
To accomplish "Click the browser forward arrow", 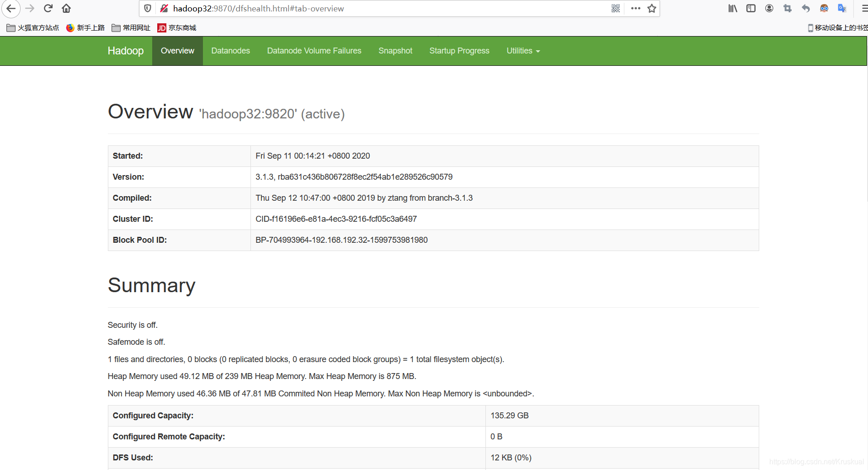I will pyautogui.click(x=30, y=8).
